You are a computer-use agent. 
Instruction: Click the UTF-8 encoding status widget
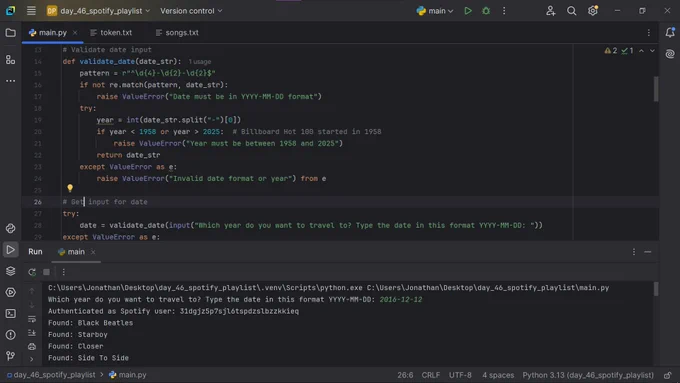click(460, 375)
